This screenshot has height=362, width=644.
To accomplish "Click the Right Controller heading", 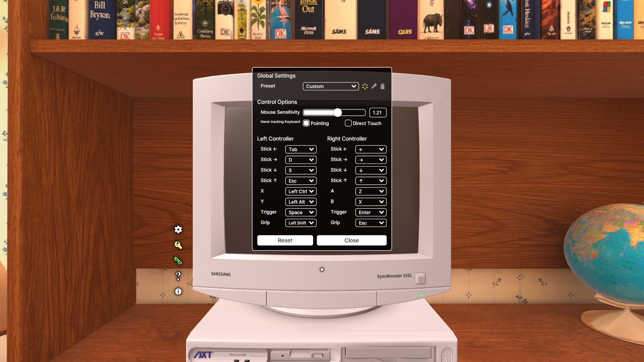I will coord(347,139).
